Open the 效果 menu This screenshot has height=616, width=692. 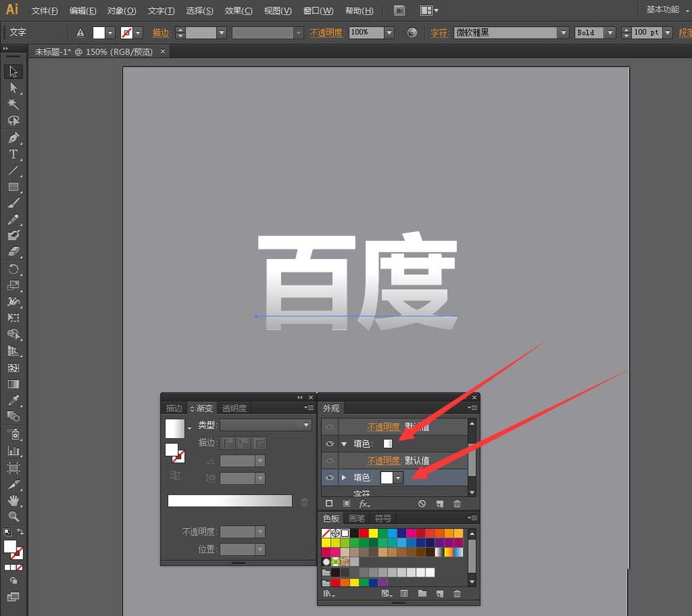[x=238, y=10]
